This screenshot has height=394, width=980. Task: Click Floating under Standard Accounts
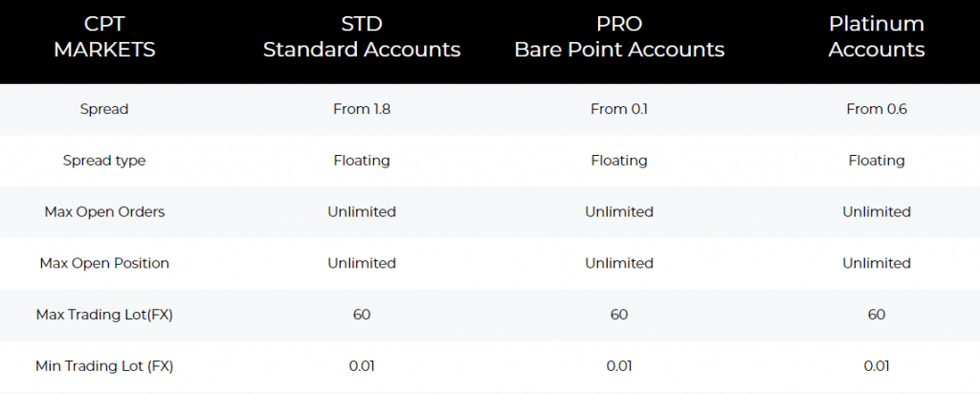(x=362, y=161)
